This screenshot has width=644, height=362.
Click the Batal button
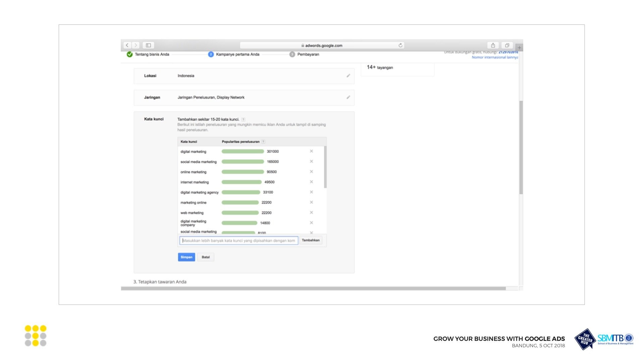pyautogui.click(x=206, y=257)
